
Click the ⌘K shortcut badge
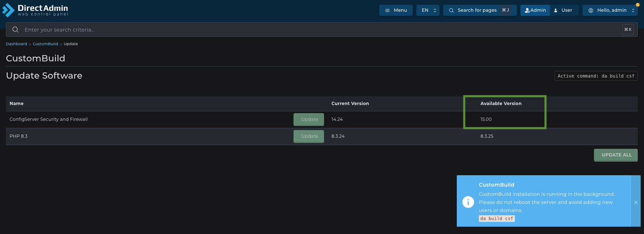[628, 30]
